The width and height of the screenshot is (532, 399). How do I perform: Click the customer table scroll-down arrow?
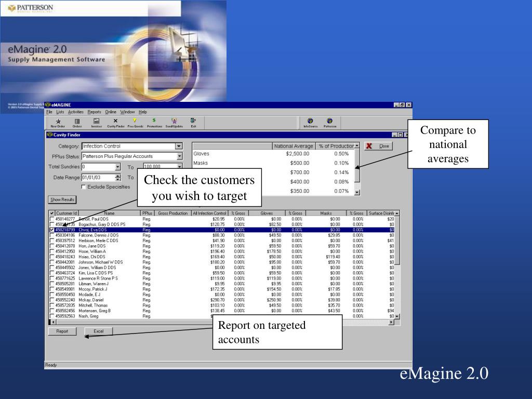397,316
